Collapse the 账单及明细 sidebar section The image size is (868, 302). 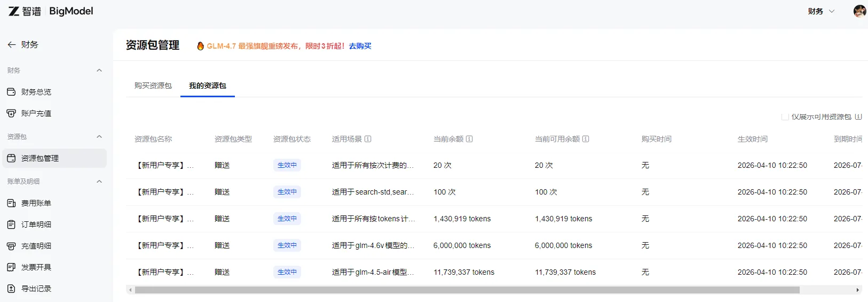tap(99, 182)
